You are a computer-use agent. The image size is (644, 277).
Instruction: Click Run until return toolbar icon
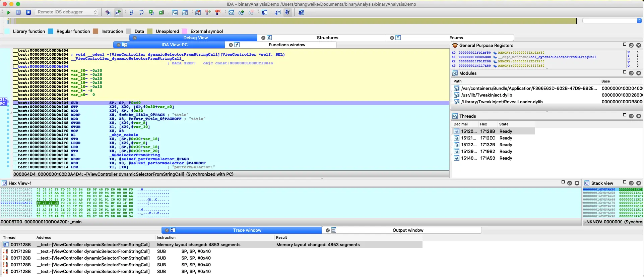click(151, 12)
